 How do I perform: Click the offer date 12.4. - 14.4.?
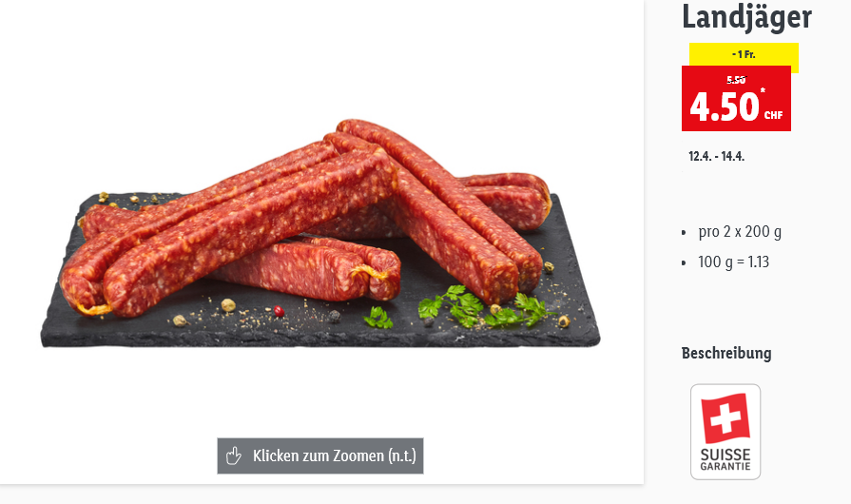(716, 156)
